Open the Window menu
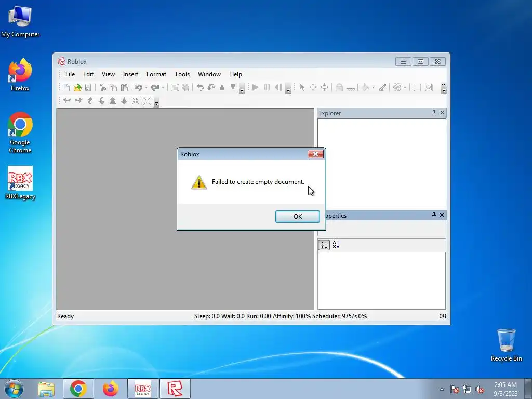The image size is (532, 399). coord(209,74)
